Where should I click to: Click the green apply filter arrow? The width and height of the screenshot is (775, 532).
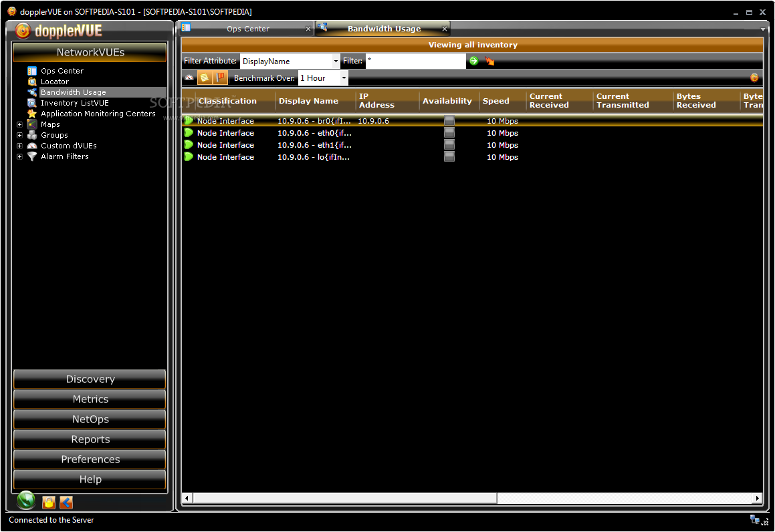pos(473,61)
